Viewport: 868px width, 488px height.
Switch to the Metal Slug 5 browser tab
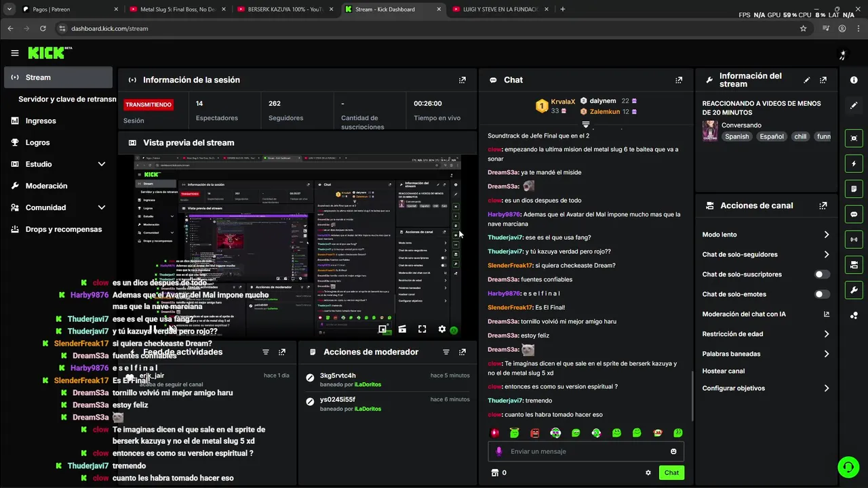(x=176, y=9)
